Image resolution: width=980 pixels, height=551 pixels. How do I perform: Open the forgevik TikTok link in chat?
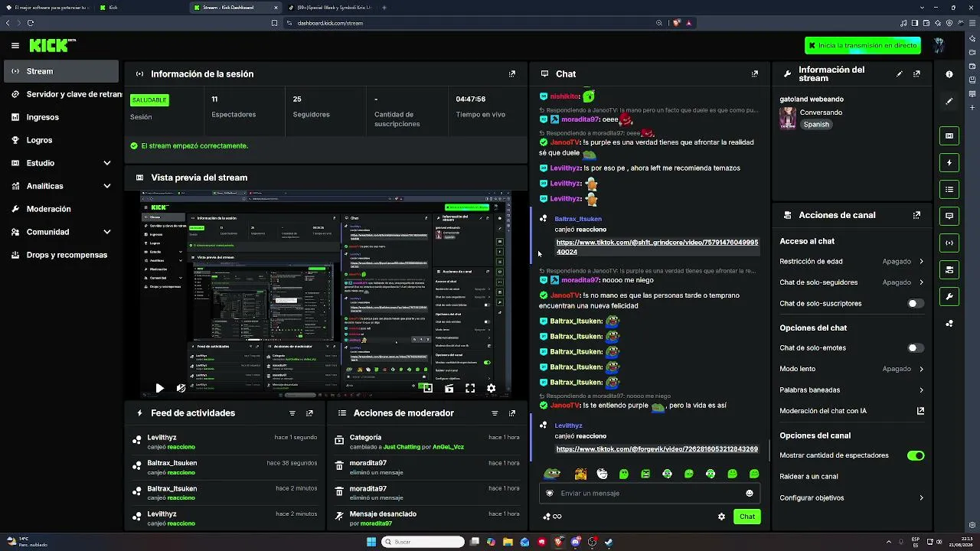[657, 449]
